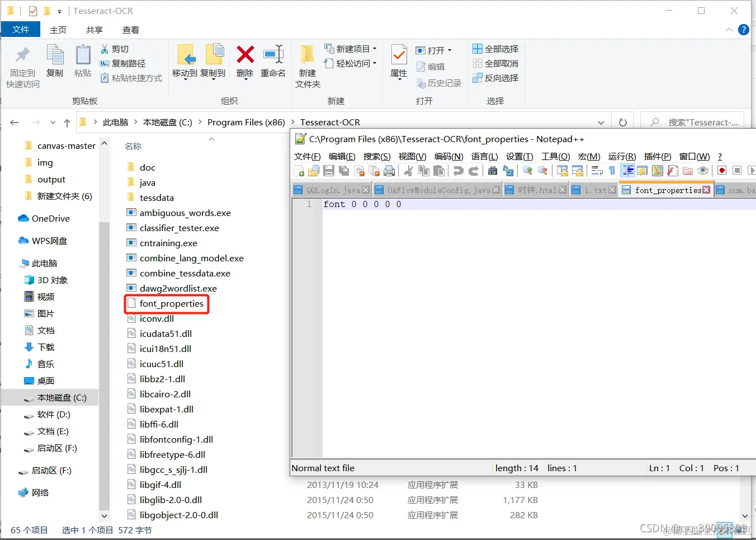Click Undo arrow in Notepad++ toolbar
756x540 pixels.
[458, 171]
